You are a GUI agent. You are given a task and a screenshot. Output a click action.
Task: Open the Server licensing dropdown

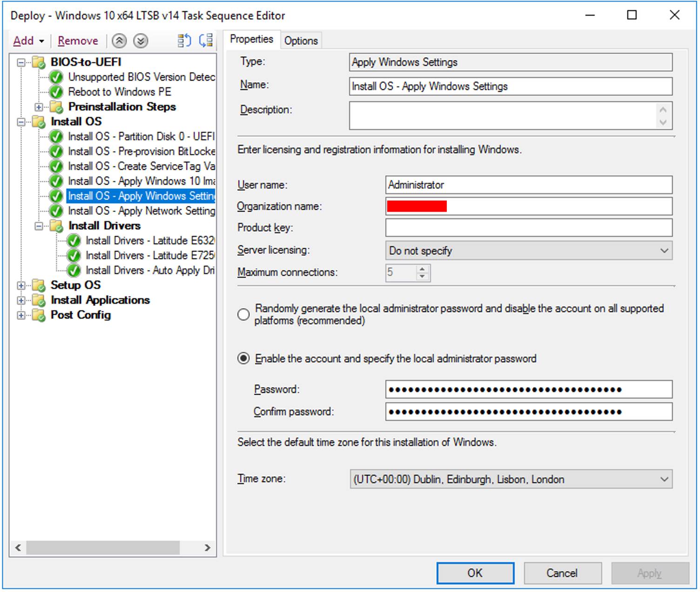pos(529,251)
